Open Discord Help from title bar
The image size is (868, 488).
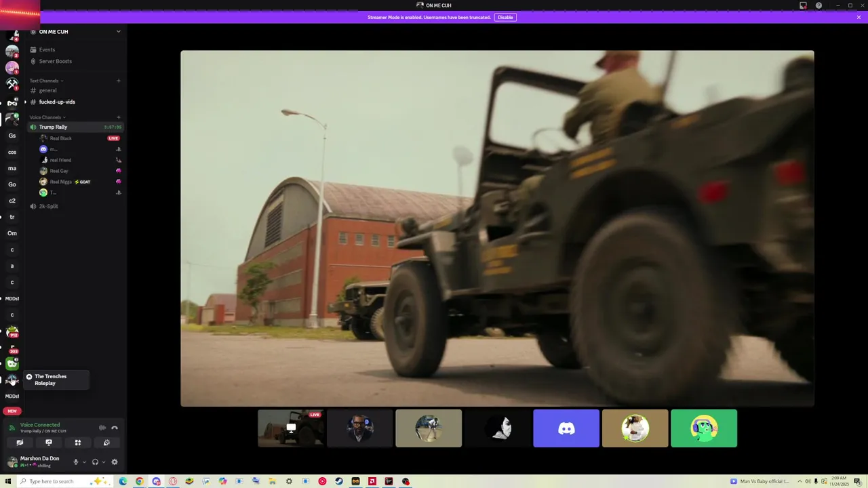(818, 5)
